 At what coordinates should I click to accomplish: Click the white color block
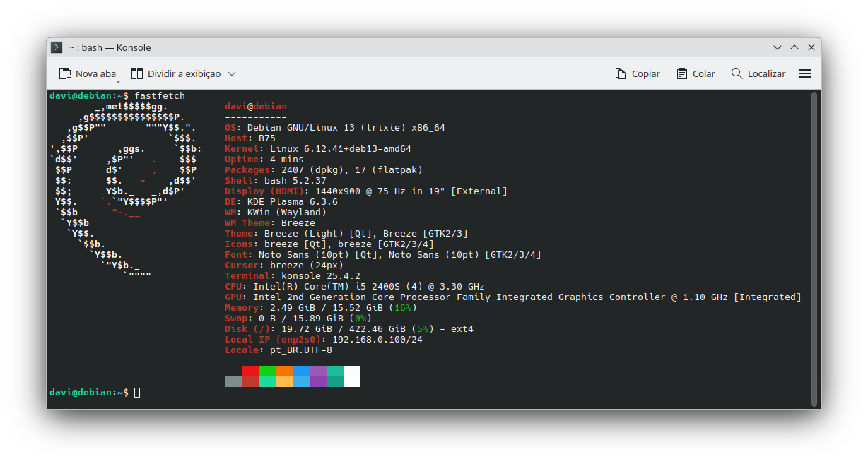[x=351, y=376]
